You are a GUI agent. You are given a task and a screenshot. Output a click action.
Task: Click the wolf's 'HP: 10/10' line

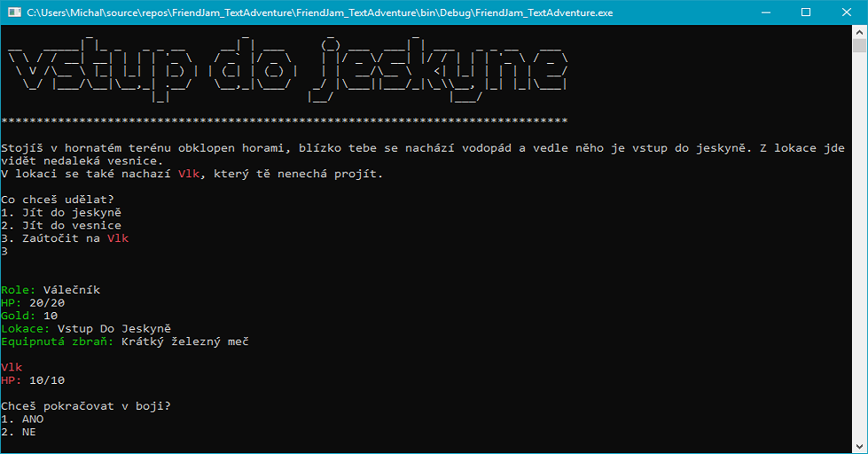click(x=33, y=380)
